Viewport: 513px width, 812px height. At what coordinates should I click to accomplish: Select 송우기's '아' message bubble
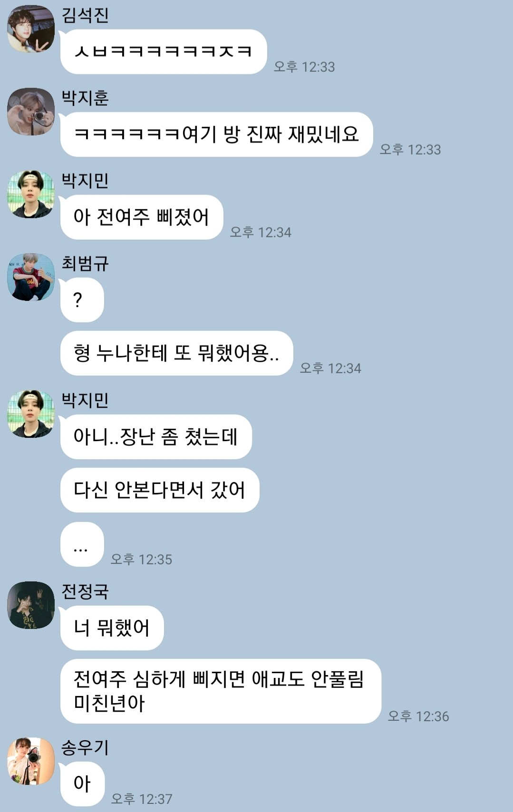[x=82, y=783]
